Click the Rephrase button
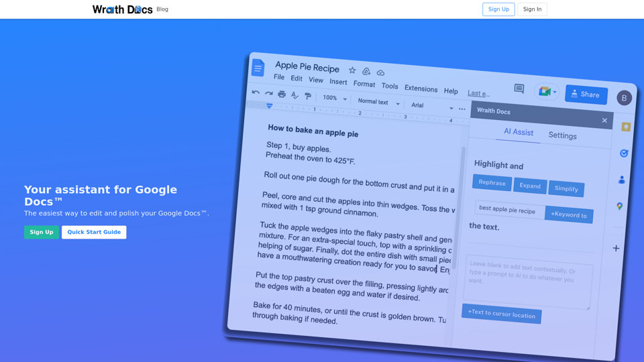 (x=492, y=182)
